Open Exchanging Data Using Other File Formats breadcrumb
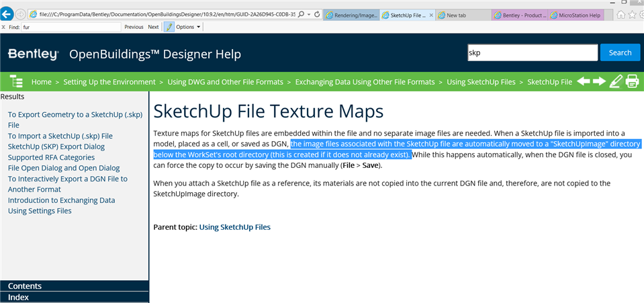 tap(365, 82)
